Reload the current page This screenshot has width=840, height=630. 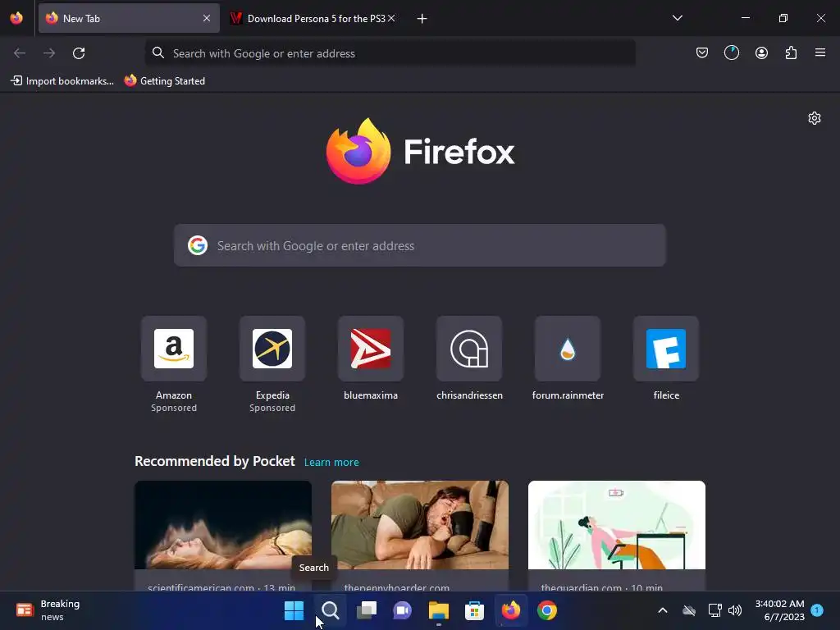(79, 53)
